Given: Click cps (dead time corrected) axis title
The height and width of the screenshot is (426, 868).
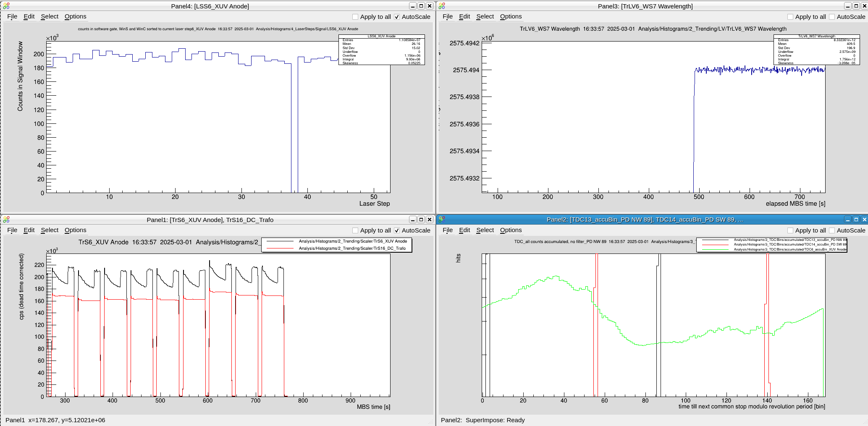Looking at the screenshot, I should pyautogui.click(x=21, y=286).
